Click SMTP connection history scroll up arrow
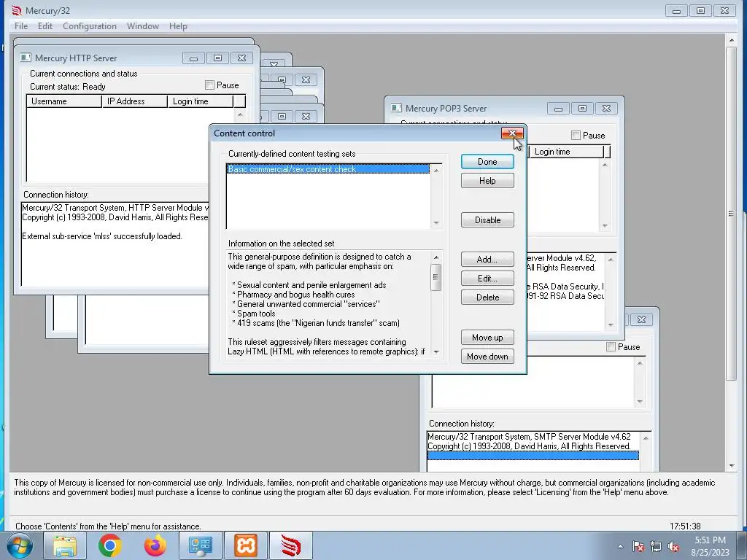747x560 pixels. point(646,438)
